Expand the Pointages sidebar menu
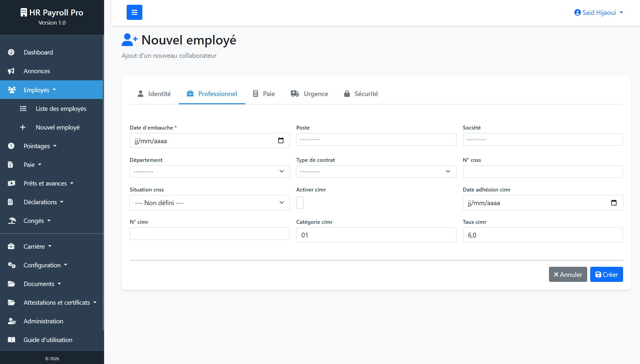The image size is (640, 364). point(51,146)
